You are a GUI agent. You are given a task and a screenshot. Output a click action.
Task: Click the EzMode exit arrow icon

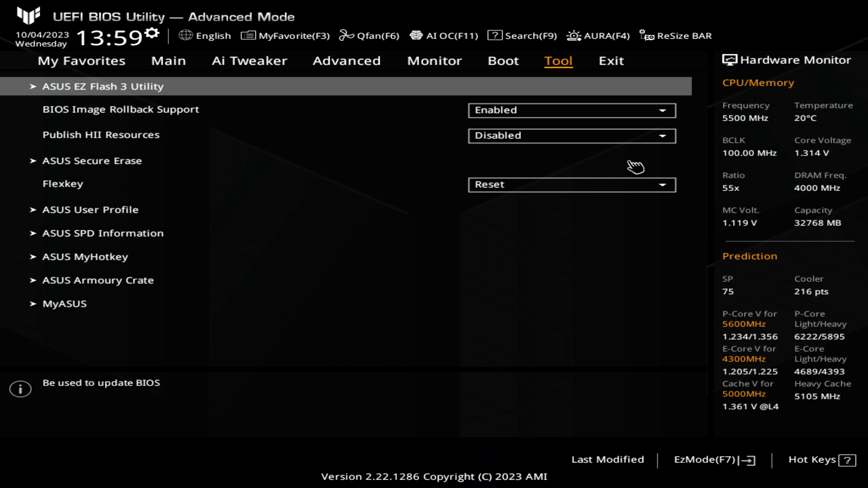tap(746, 460)
